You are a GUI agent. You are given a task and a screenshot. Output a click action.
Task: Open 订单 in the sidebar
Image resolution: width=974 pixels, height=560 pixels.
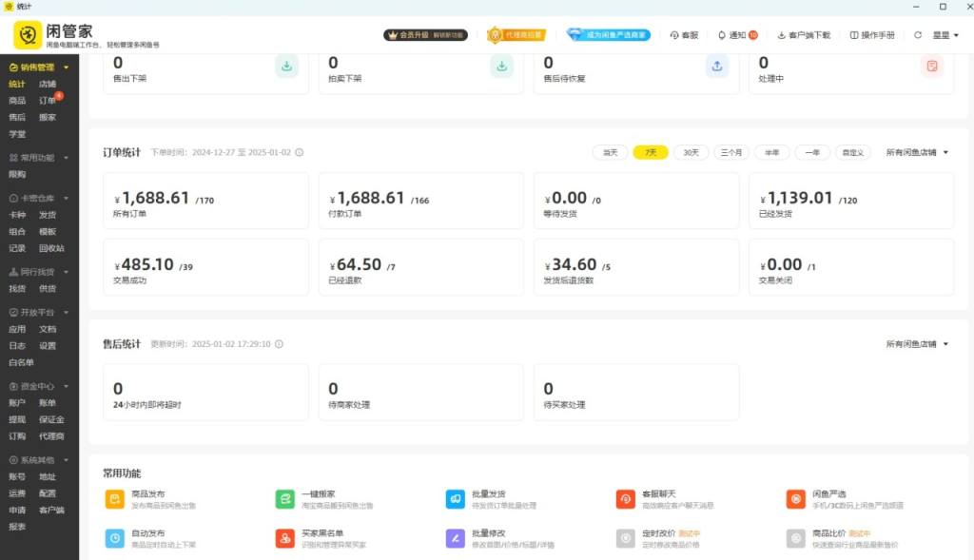click(48, 101)
